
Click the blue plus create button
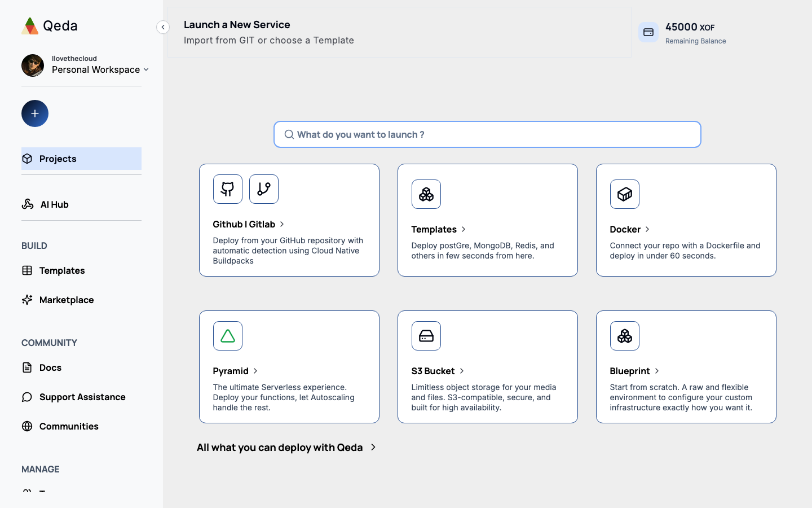click(35, 113)
